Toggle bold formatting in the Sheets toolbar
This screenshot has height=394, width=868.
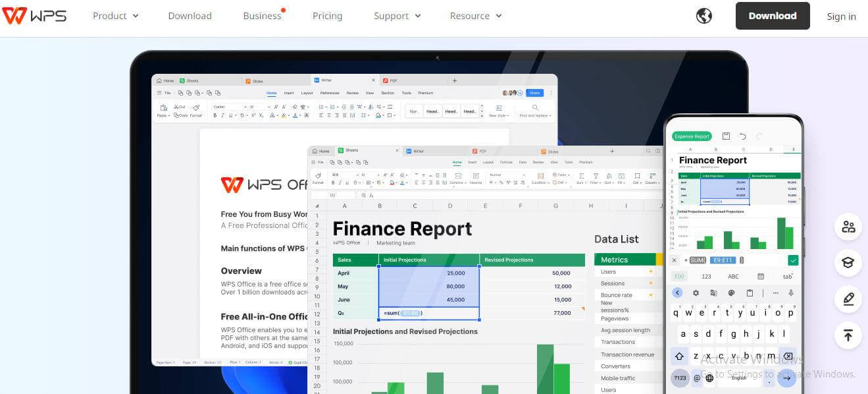pyautogui.click(x=332, y=183)
